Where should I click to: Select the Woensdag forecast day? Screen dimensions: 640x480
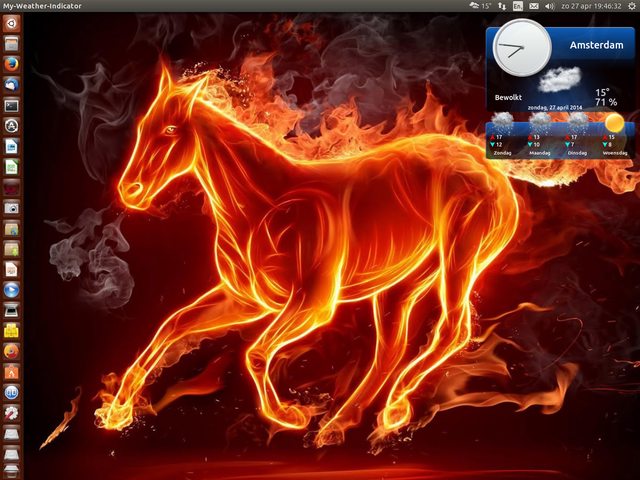click(615, 153)
